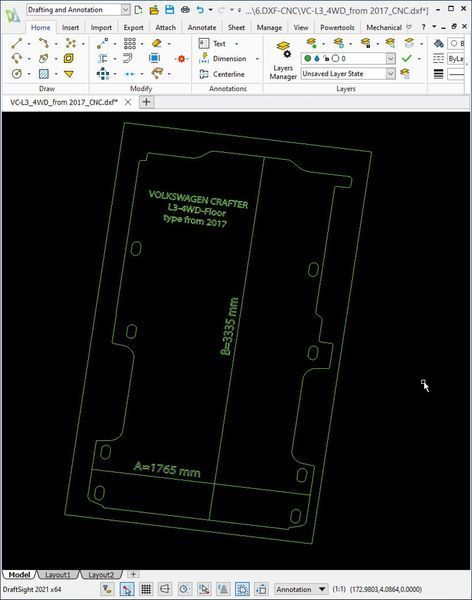The width and height of the screenshot is (472, 600).
Task: Click the layer color circle swatch
Action: pos(335,58)
